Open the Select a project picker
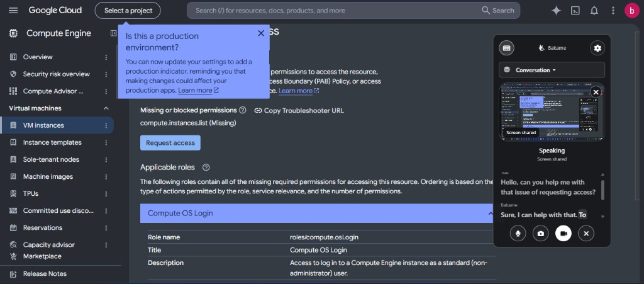 tap(128, 11)
